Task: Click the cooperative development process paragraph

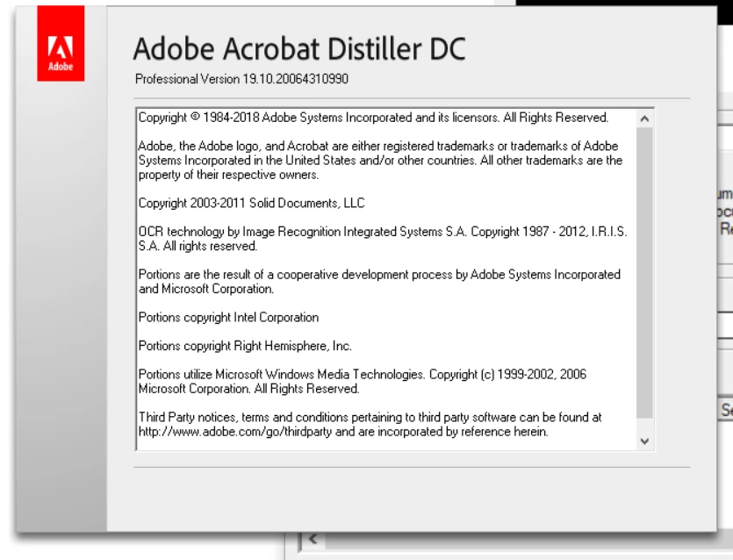Action: point(379,282)
